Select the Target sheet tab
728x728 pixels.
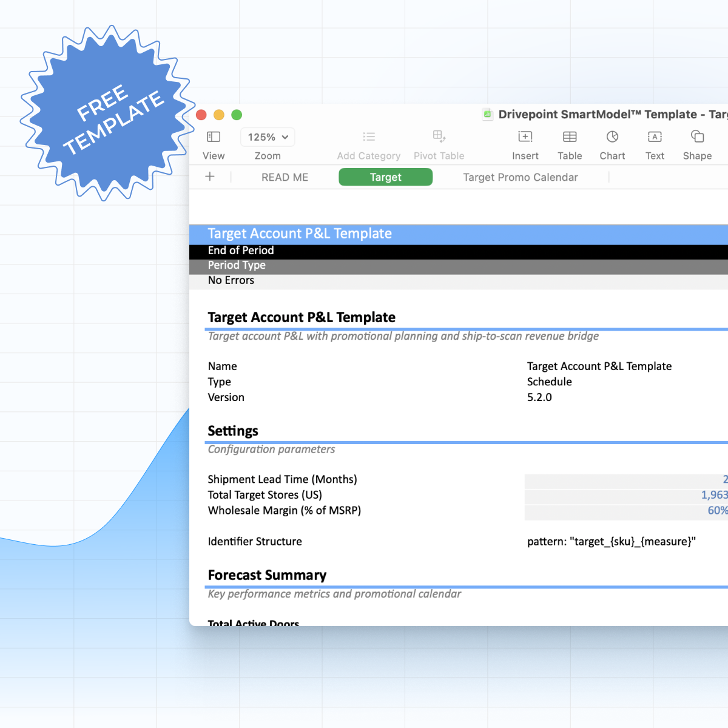tap(386, 177)
